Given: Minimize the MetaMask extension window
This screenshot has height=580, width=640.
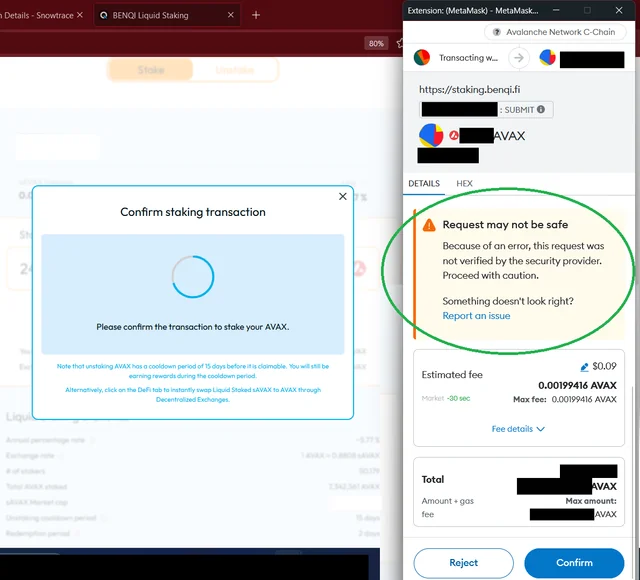Looking at the screenshot, I should 556,10.
